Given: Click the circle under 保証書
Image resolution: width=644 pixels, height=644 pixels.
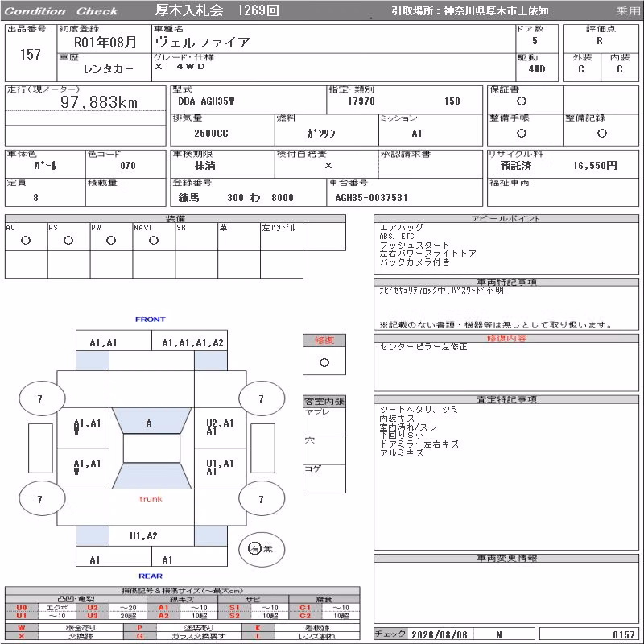Looking at the screenshot, I should [522, 101].
